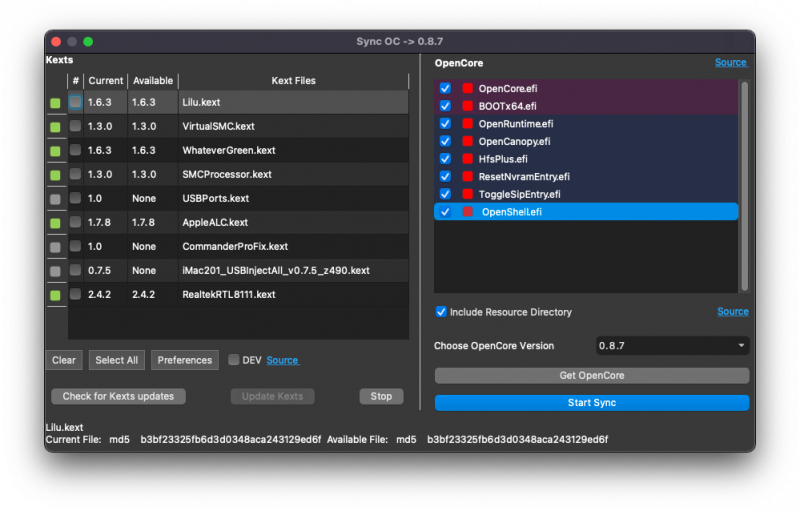This screenshot has height=511, width=800.
Task: Tick the selection checkbox for Lilu.kext
Action: (75, 102)
